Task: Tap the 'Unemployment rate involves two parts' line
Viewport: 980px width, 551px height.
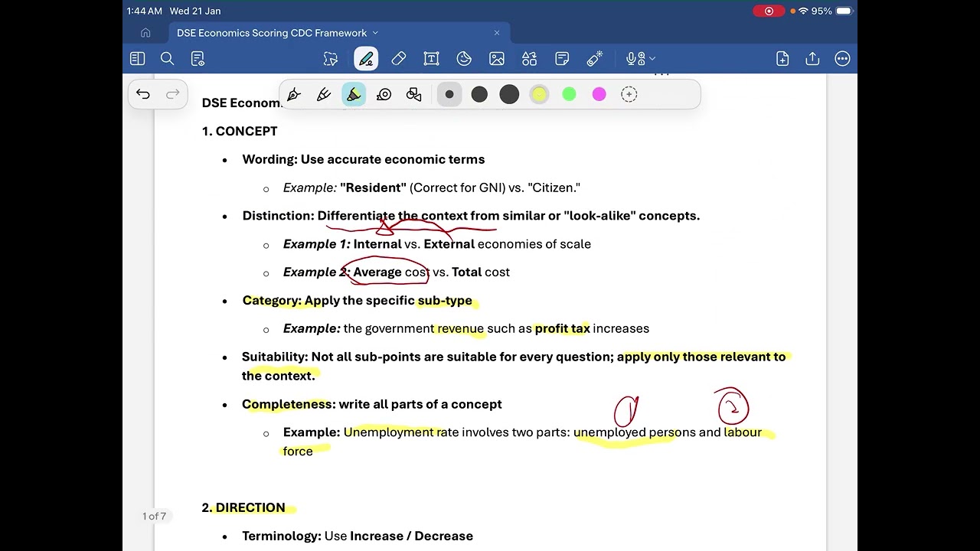Action: pos(523,442)
